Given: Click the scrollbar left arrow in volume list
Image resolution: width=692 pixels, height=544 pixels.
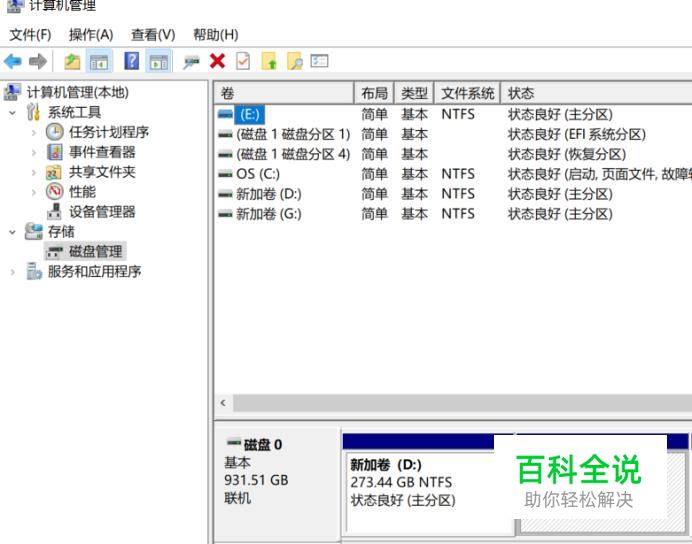Looking at the screenshot, I should click(x=223, y=403).
